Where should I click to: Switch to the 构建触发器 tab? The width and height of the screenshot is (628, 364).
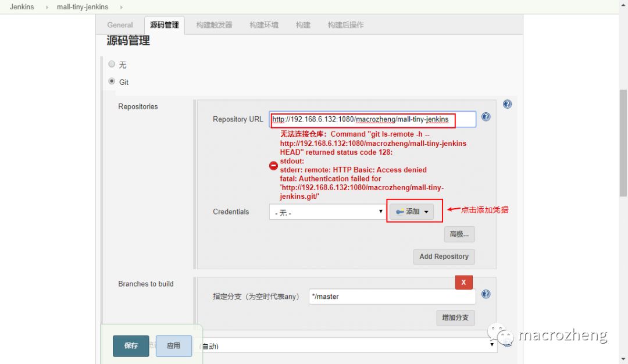coord(214,25)
